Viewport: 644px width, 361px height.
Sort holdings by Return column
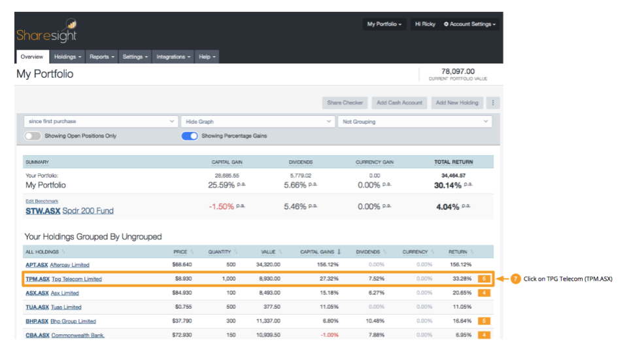tap(458, 252)
